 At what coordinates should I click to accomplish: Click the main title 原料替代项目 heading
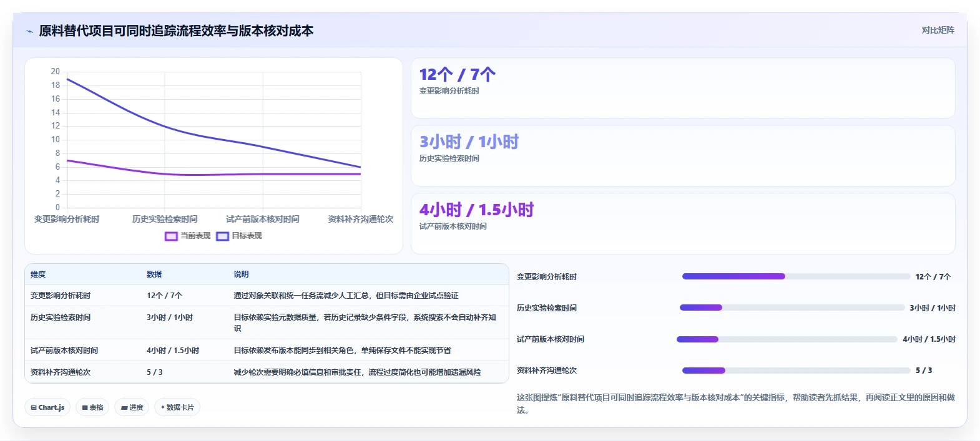tap(176, 31)
